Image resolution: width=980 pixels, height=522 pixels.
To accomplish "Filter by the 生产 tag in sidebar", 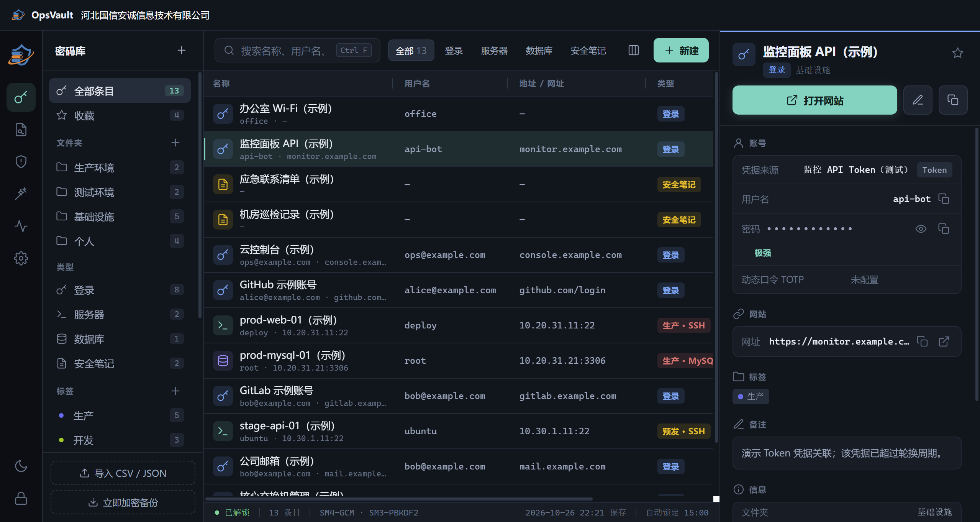I will pos(120,415).
